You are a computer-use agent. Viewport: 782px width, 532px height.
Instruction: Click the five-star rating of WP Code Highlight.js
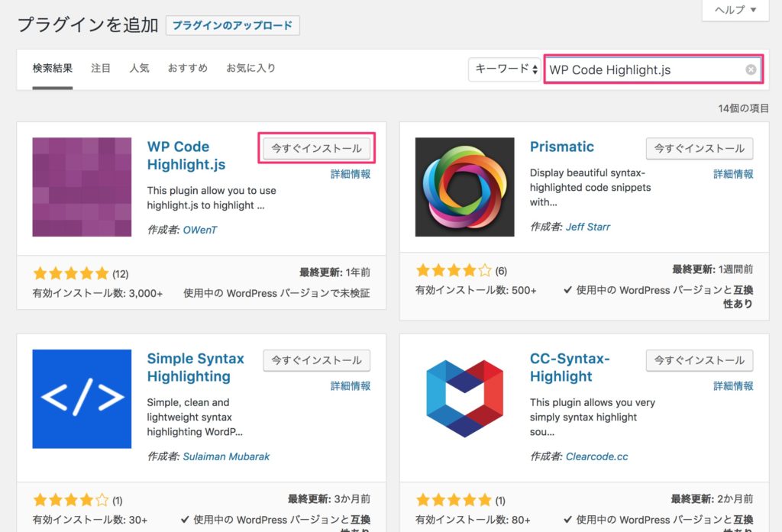tap(71, 272)
